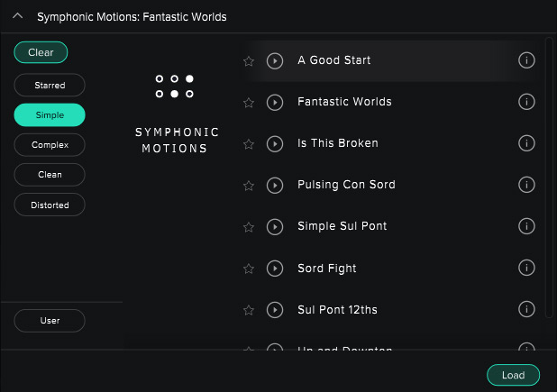Preview the Sul Pont 12ths preset
This screenshot has height=392, width=557.
276,310
